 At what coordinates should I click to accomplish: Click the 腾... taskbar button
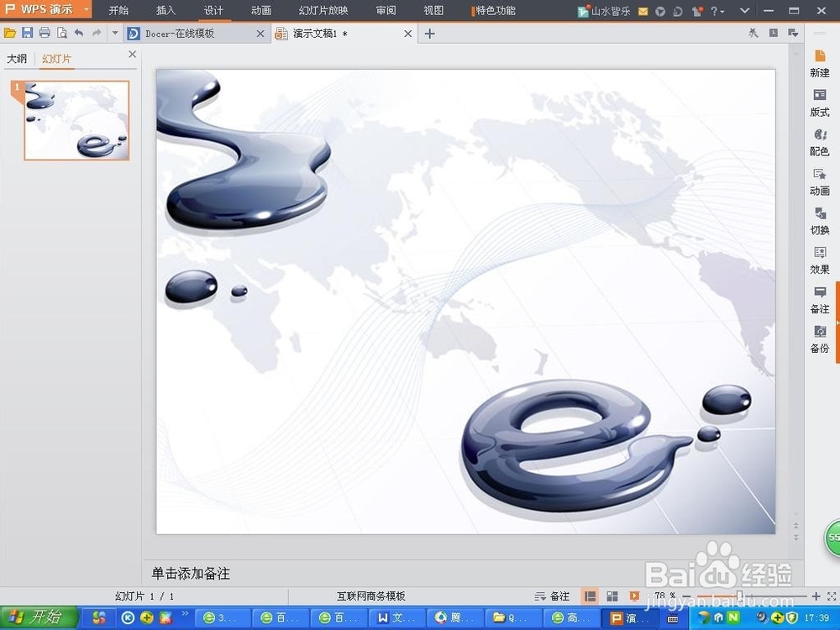[x=454, y=617]
